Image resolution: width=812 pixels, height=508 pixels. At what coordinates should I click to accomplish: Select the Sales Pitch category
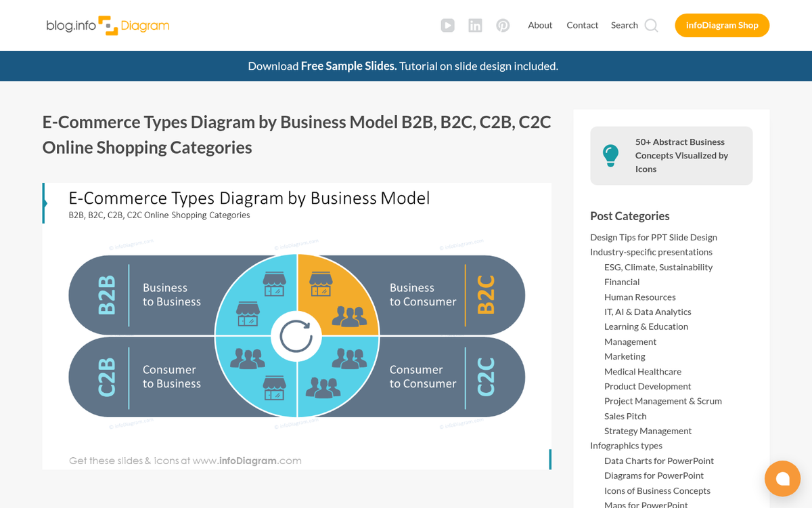point(625,415)
